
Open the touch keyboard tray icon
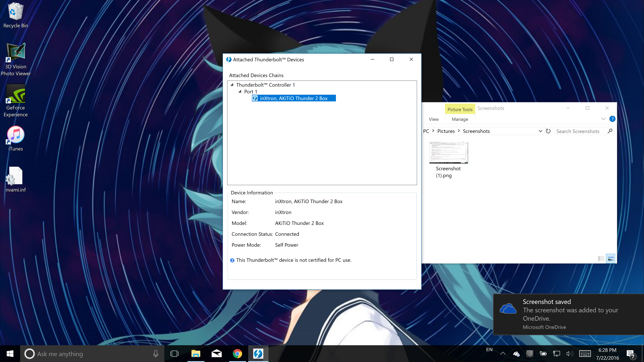[585, 353]
